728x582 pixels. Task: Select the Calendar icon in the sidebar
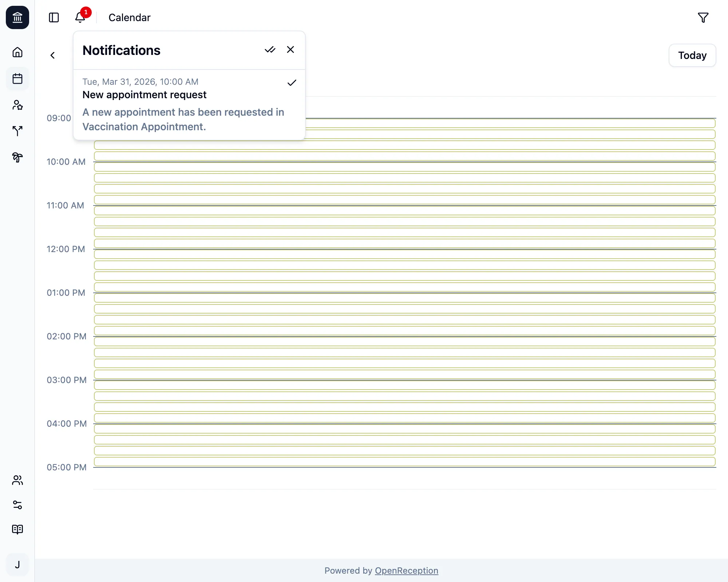17,79
